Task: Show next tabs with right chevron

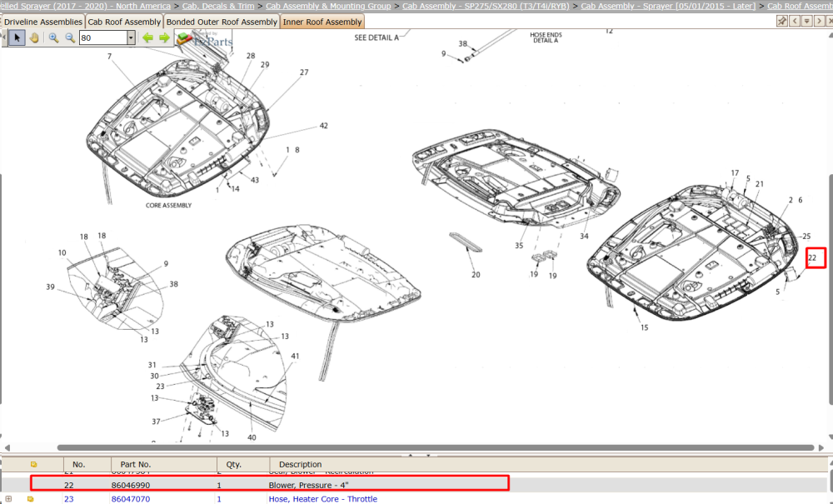Action: 819,21
